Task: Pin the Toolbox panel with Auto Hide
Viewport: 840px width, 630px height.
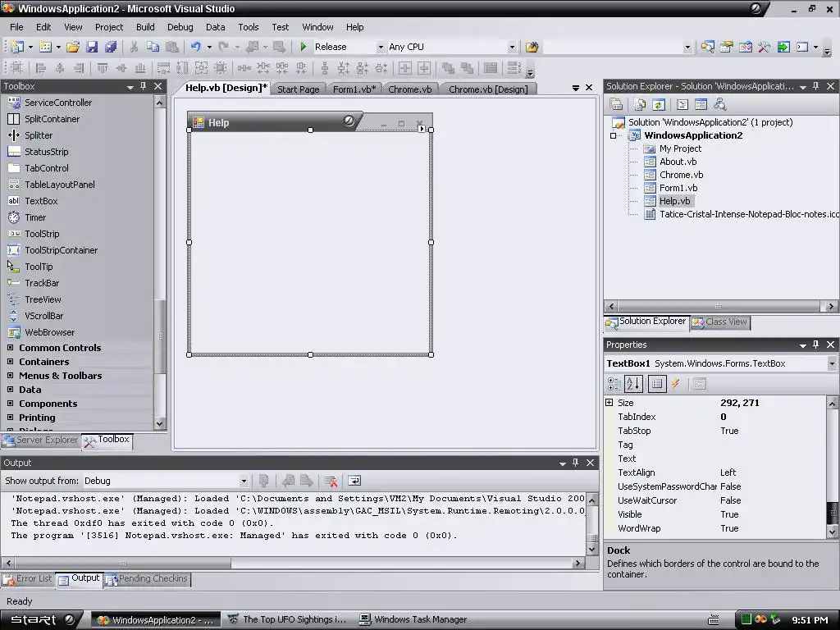Action: [x=144, y=86]
